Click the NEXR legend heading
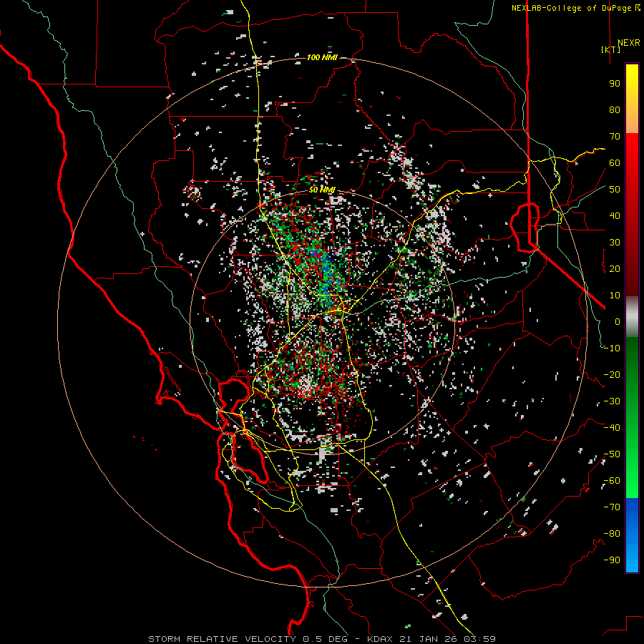This screenshot has height=644, width=644. point(629,43)
